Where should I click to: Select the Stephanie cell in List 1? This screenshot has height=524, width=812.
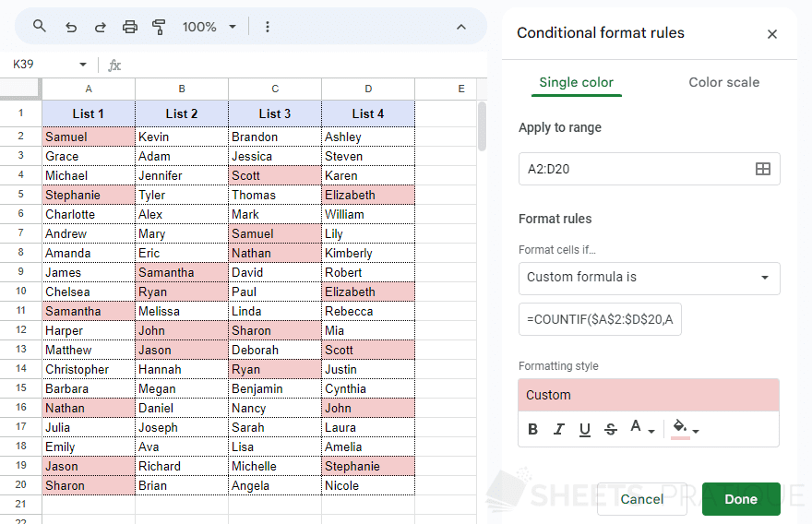tap(89, 196)
